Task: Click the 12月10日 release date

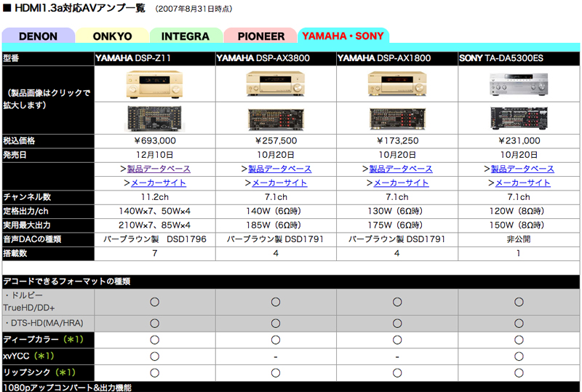Action: (x=154, y=155)
